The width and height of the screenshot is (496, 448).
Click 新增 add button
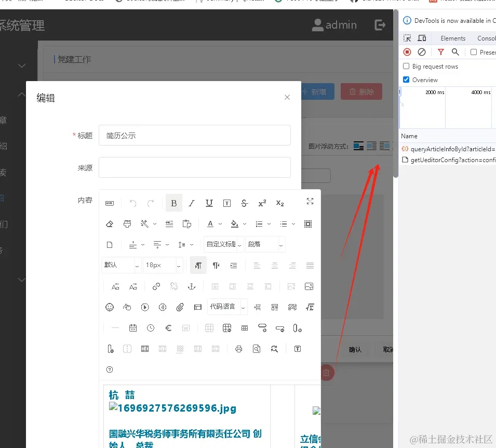(317, 92)
